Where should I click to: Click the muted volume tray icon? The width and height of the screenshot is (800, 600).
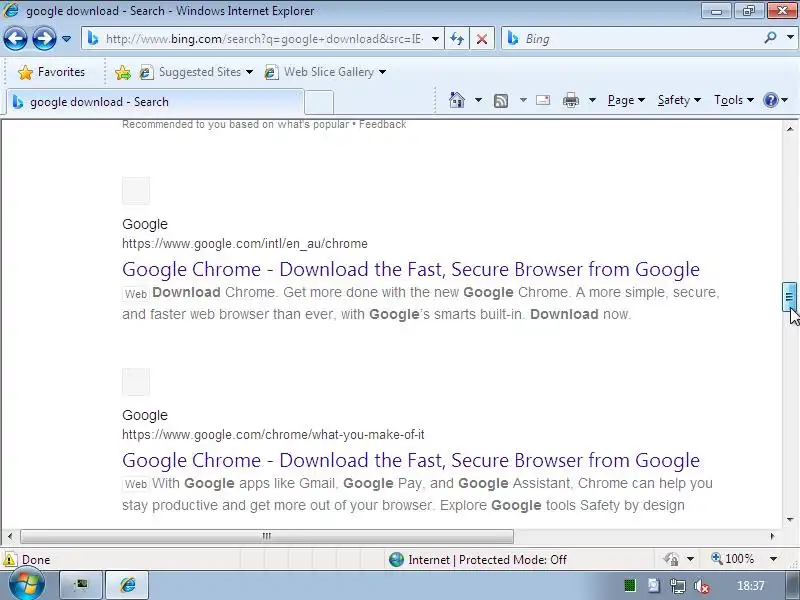(702, 586)
